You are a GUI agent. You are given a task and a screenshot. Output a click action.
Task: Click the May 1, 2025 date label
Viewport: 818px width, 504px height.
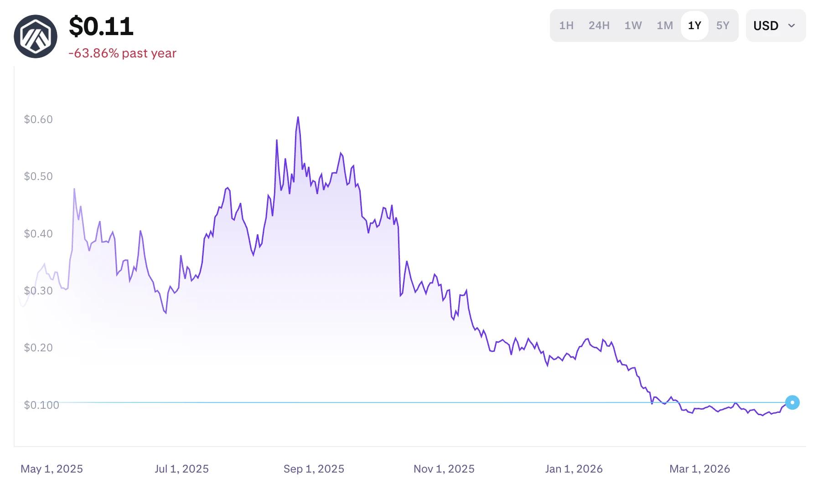click(x=52, y=469)
